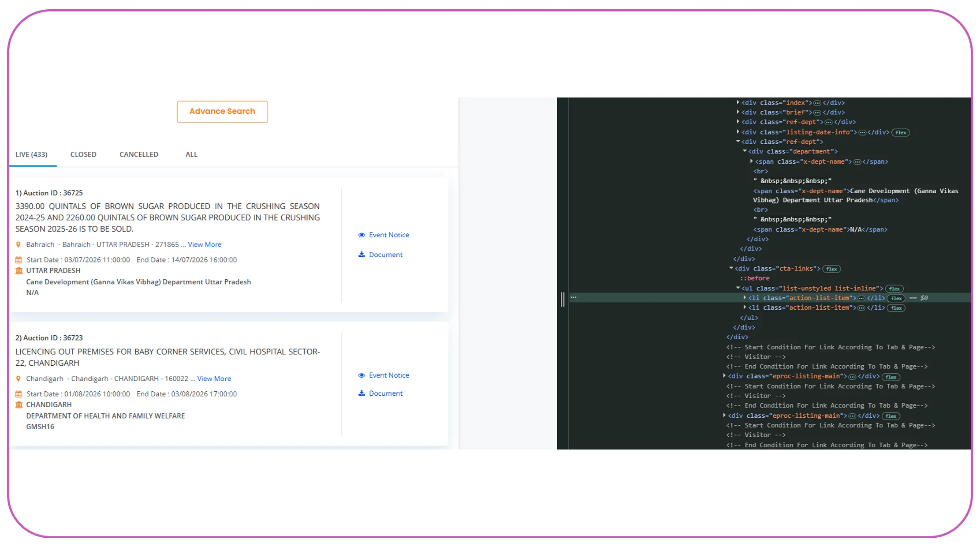Click download icon next to second Document link
This screenshot has width=980, height=547.
click(x=361, y=393)
